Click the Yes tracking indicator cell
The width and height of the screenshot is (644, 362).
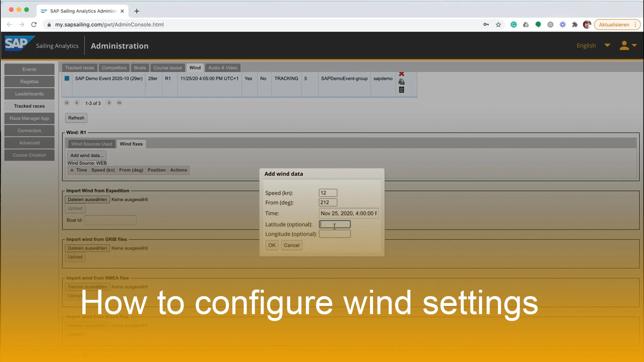(248, 78)
